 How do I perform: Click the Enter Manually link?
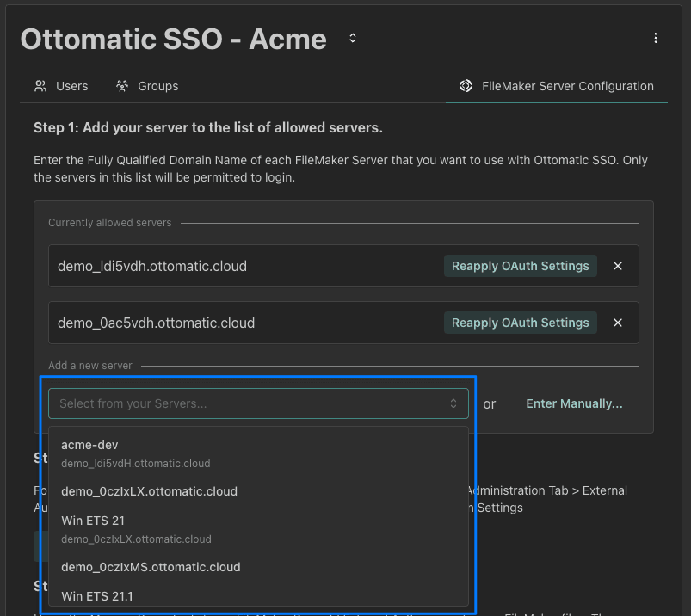pyautogui.click(x=574, y=403)
